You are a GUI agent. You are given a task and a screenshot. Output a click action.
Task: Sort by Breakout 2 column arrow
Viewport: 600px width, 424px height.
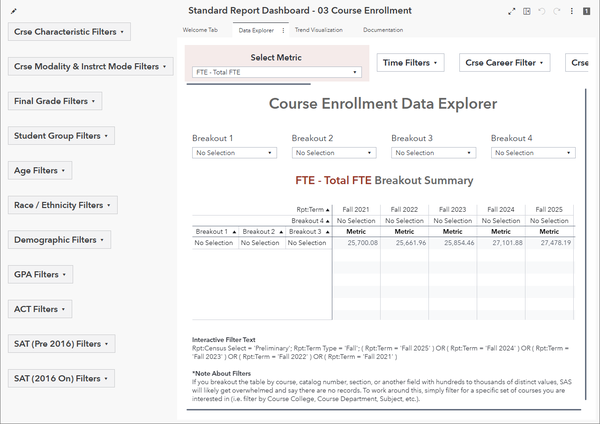tap(281, 232)
